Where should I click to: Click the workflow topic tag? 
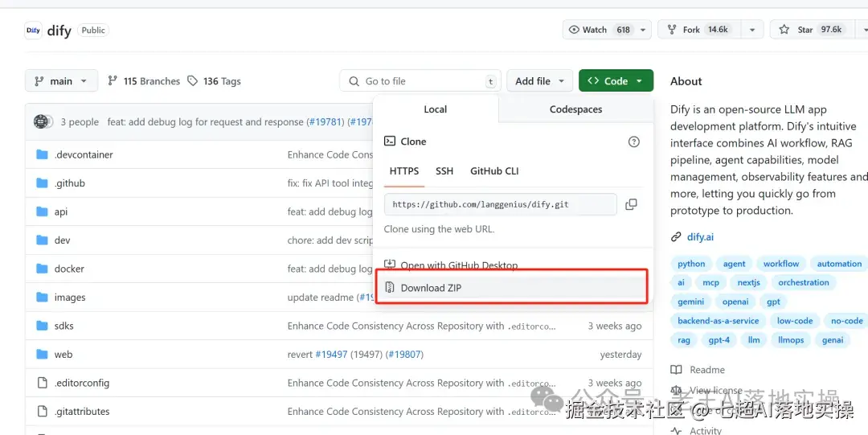click(x=781, y=264)
